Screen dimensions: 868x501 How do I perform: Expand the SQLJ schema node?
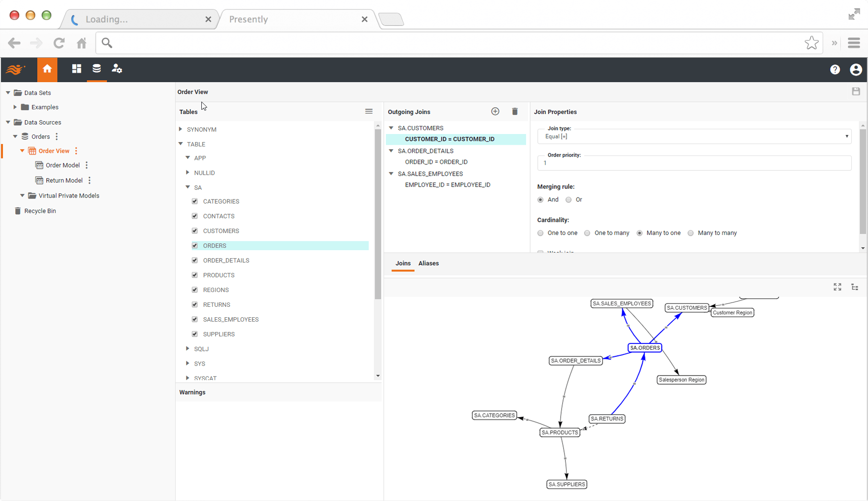(x=188, y=349)
